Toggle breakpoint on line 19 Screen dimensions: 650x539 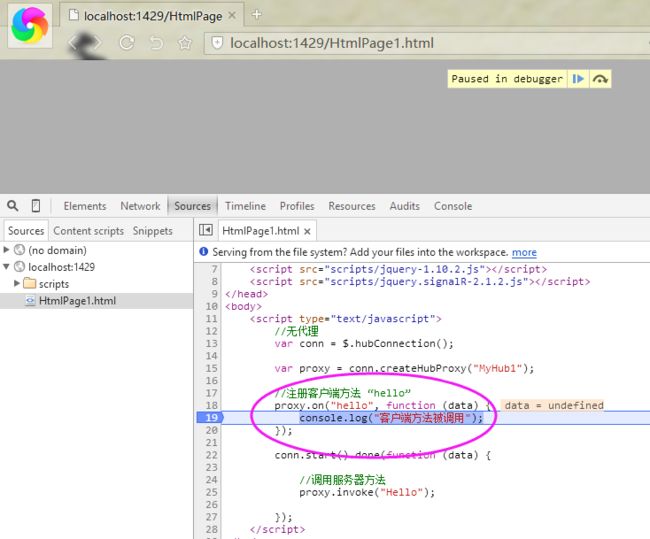[x=210, y=418]
